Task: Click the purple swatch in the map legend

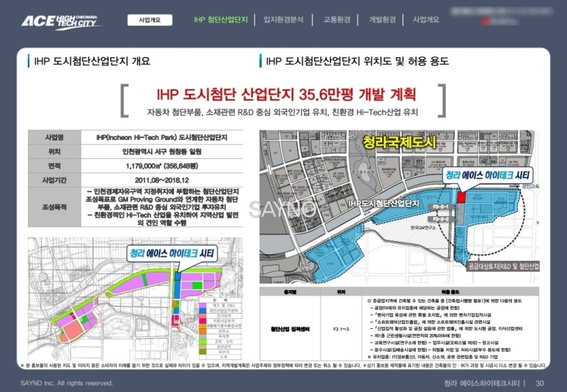Action: (x=203, y=306)
